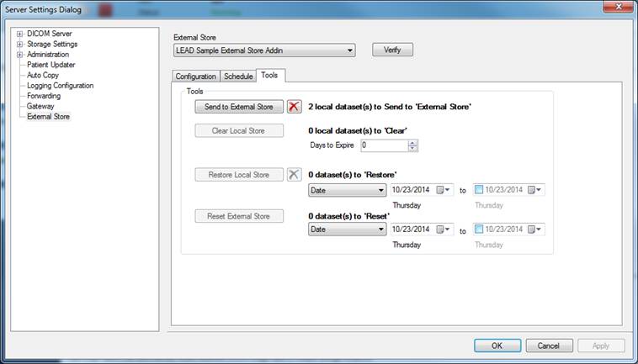Select Logging Configuration in the tree
This screenshot has width=638, height=364.
[x=60, y=86]
